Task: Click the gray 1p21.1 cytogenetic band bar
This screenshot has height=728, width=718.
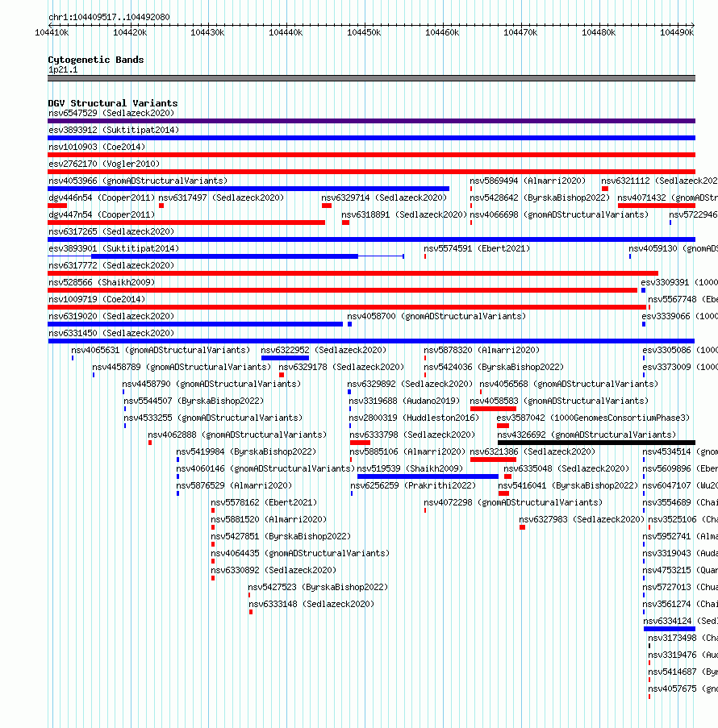Action: coord(371,78)
